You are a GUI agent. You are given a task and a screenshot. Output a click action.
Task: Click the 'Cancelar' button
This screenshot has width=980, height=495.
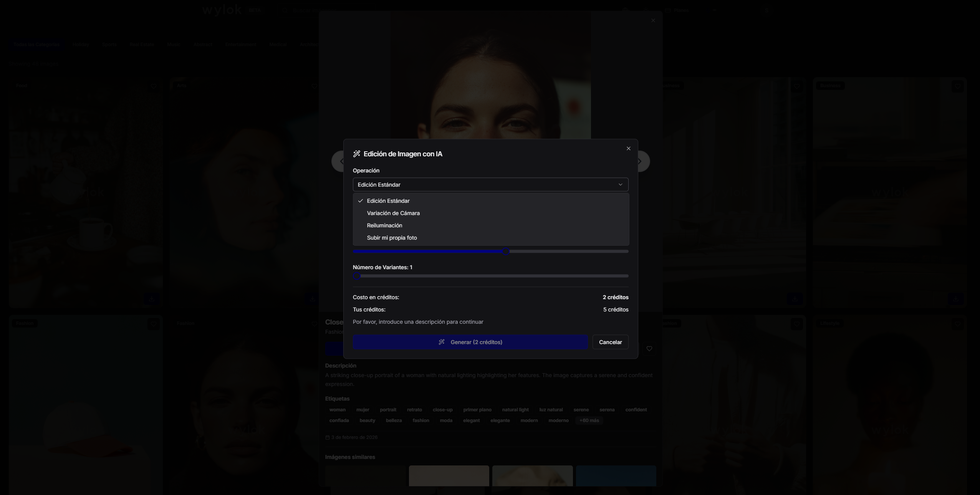pyautogui.click(x=610, y=342)
